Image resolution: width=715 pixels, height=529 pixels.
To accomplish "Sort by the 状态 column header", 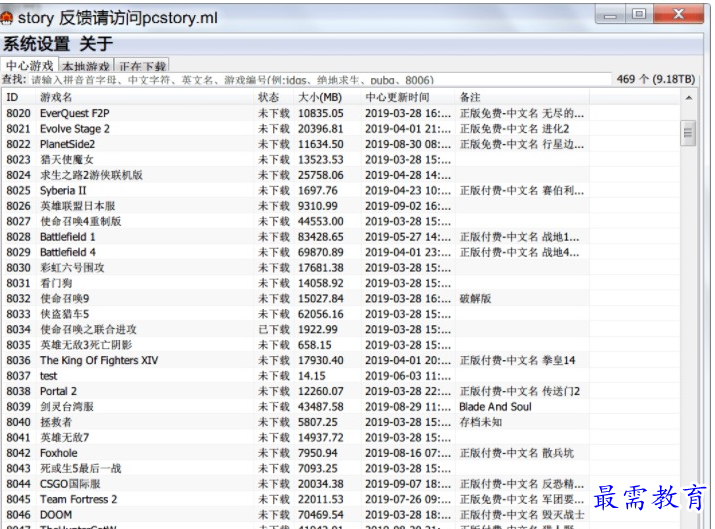I will coord(274,97).
